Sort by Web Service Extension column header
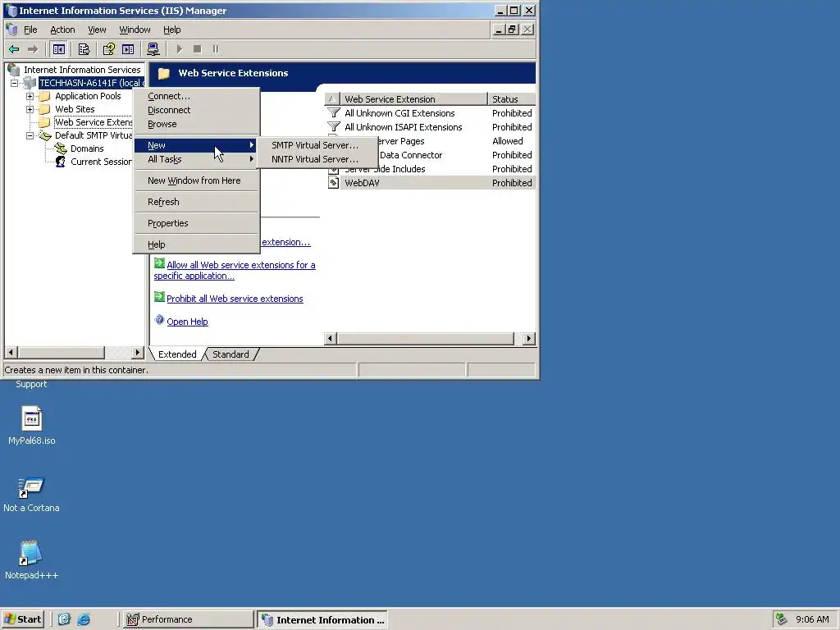Viewport: 840px width, 630px height. point(413,99)
